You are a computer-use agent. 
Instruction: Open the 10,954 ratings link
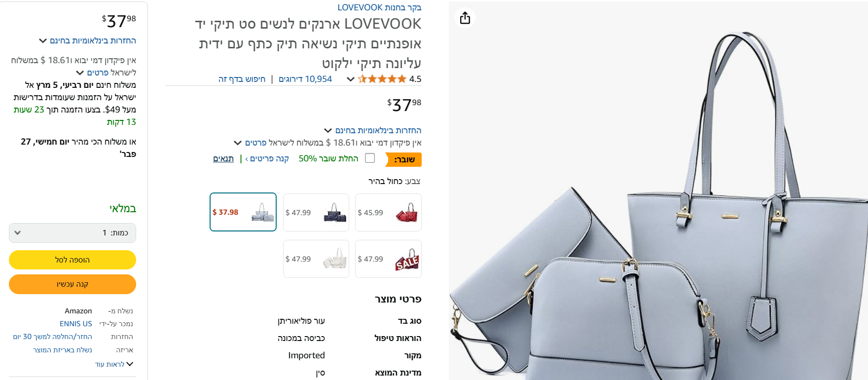[x=305, y=79]
